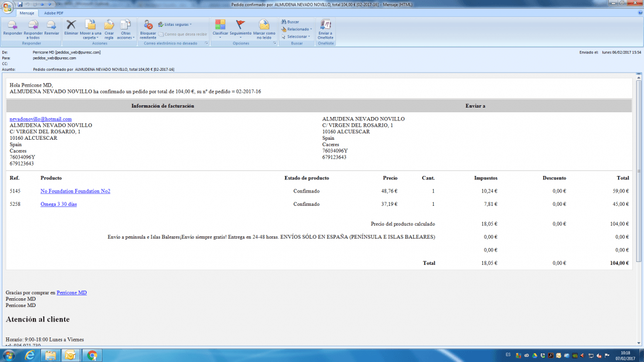The image size is (644, 362).
Task: Open No Foundation Foundation No2 product link
Action: click(75, 191)
